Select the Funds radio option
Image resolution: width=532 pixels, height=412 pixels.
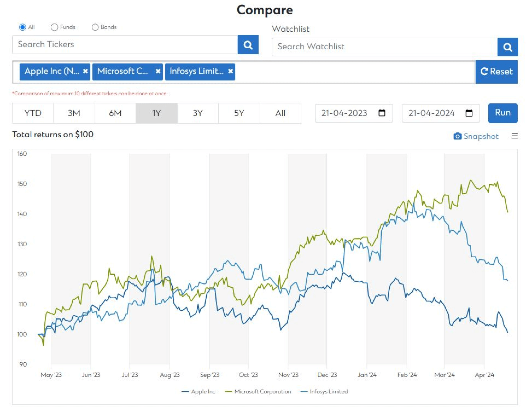click(x=54, y=27)
